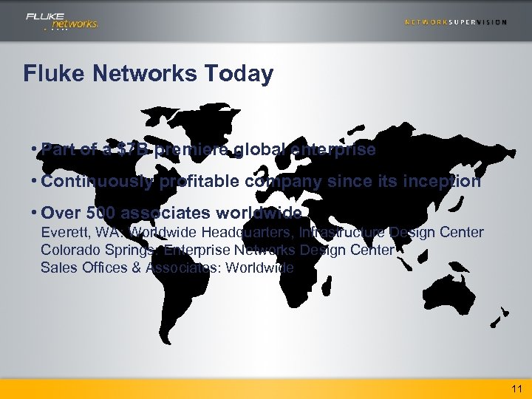Screen dimensions: 532x399
Task: Click the 'Colorado Springs: Enterprise Networks Design Center' line
Action: [218, 250]
